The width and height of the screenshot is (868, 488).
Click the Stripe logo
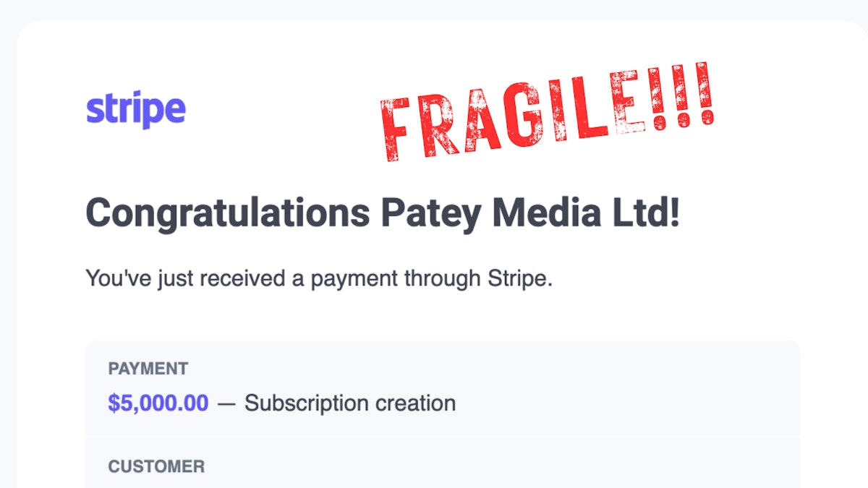pos(136,110)
